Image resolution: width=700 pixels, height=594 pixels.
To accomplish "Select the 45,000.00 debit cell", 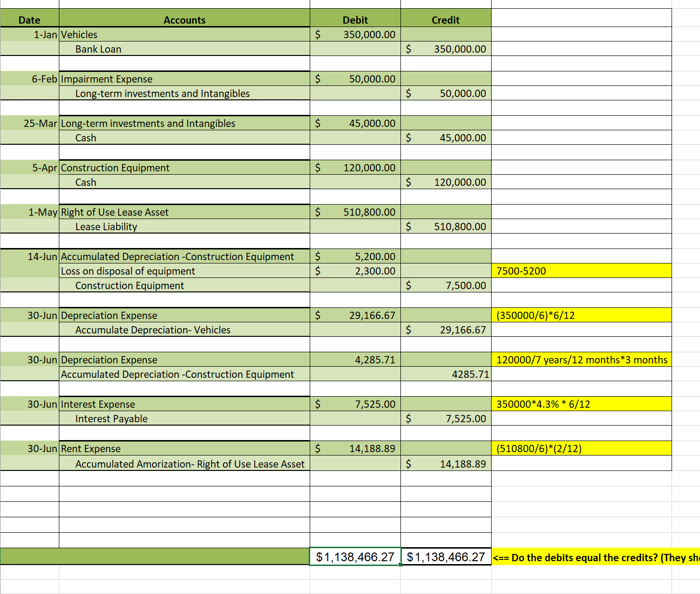I will 355,123.
